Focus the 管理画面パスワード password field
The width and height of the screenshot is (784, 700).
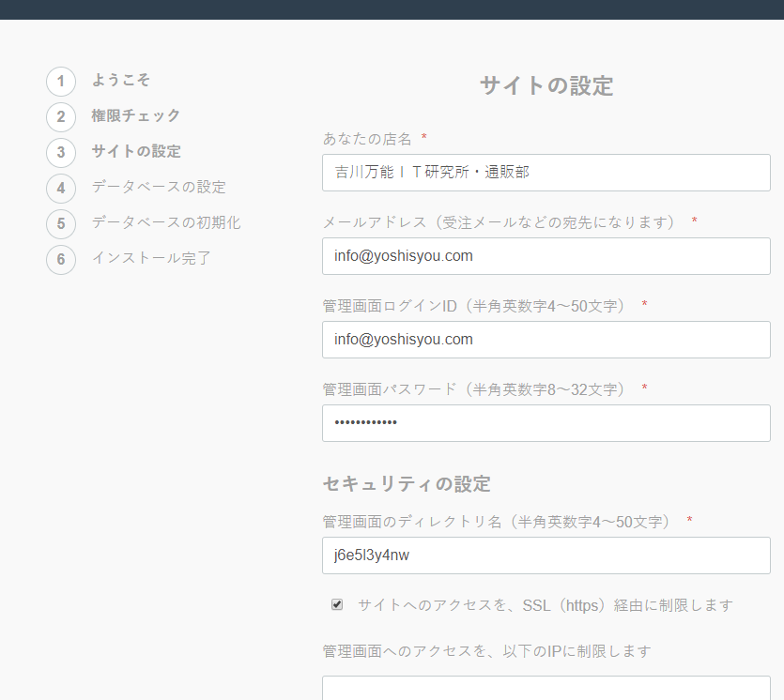point(546,423)
